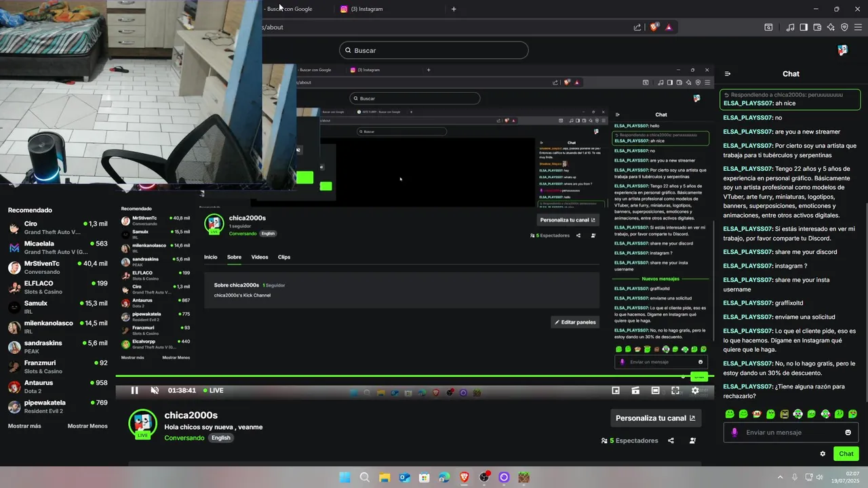Open Brave playlist music icon
868x488 pixels.
791,27
